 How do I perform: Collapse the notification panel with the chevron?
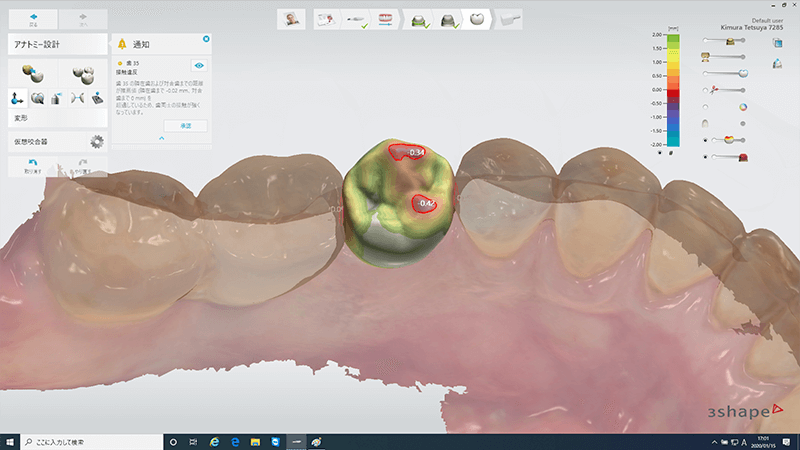(163, 138)
